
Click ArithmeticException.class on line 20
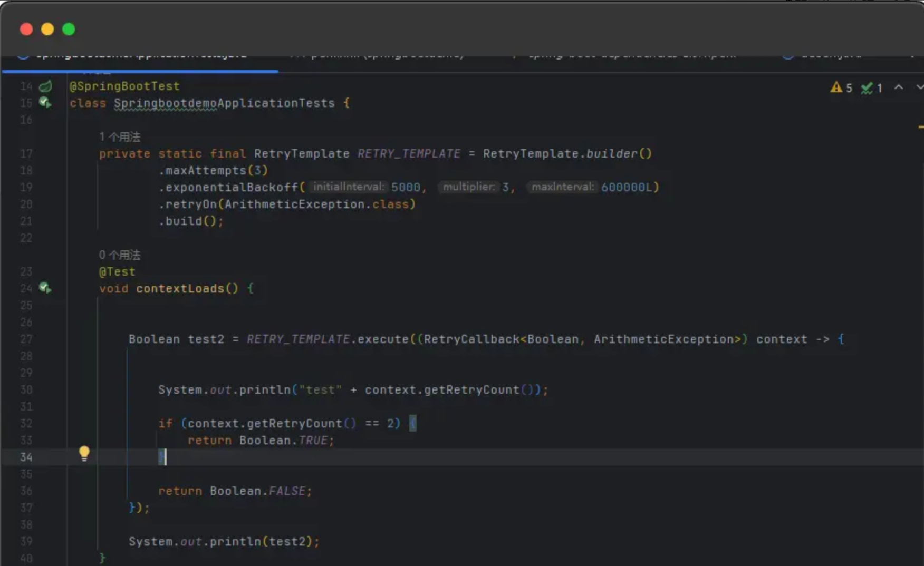point(316,204)
